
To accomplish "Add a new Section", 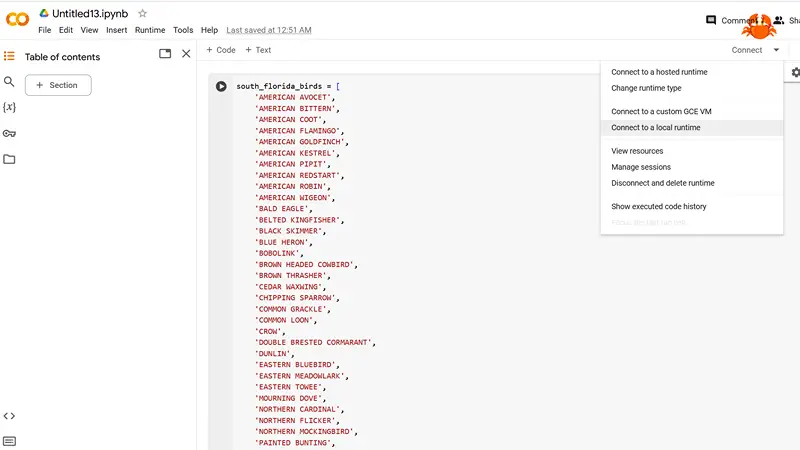I will [58, 85].
